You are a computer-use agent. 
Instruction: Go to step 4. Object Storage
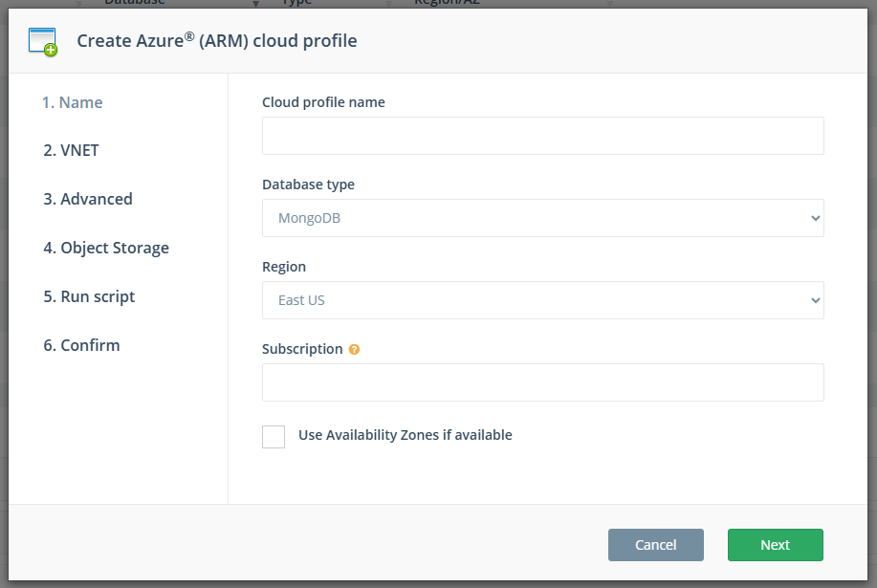[x=106, y=248]
